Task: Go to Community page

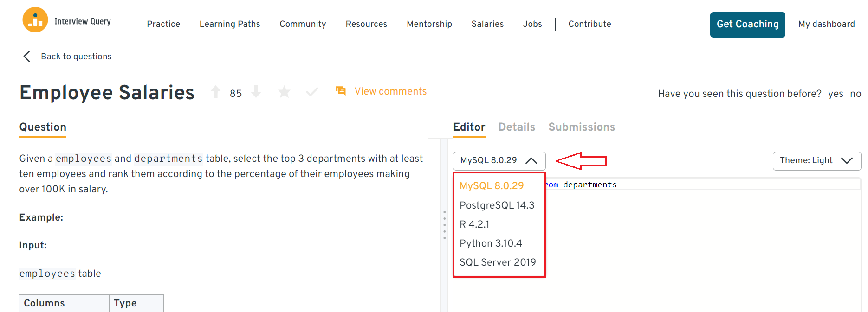Action: click(x=303, y=24)
